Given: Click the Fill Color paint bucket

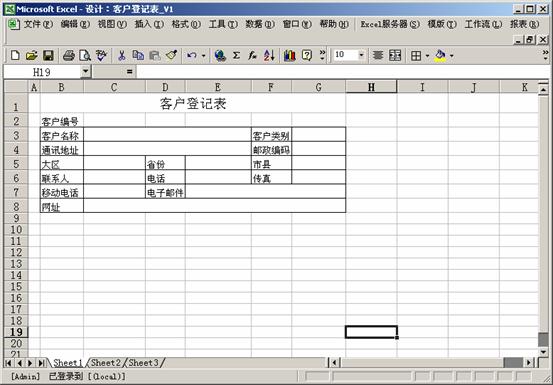Looking at the screenshot, I should pos(440,55).
